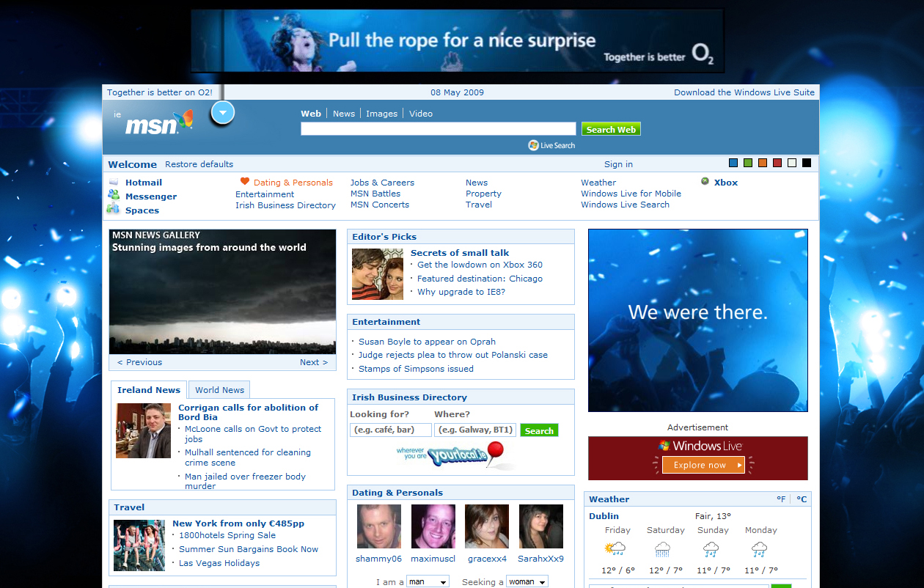Go to Previous gallery image
The image size is (924, 588).
click(139, 362)
